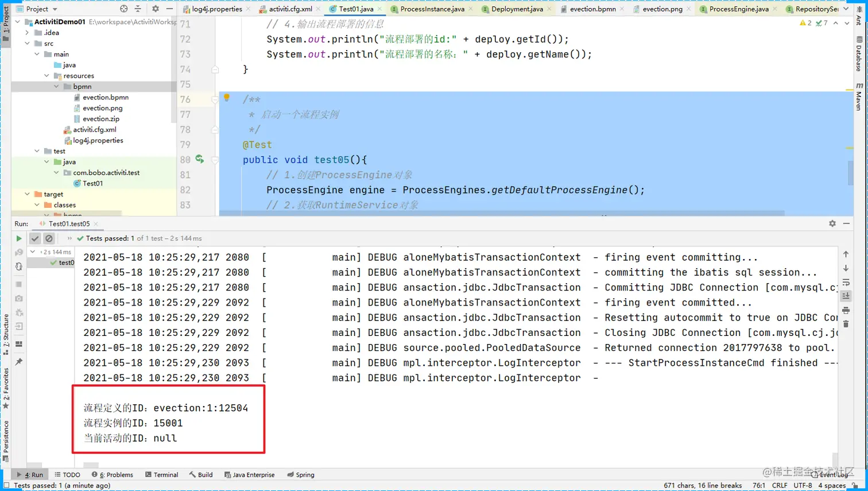Toggle show passed tests filter
Viewport: 868px width, 491px height.
pos(35,238)
